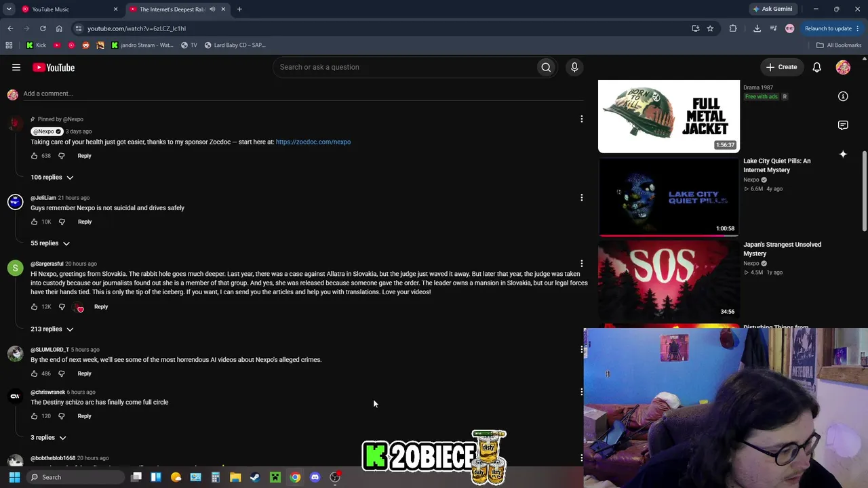Go back in browser history

click(x=10, y=28)
